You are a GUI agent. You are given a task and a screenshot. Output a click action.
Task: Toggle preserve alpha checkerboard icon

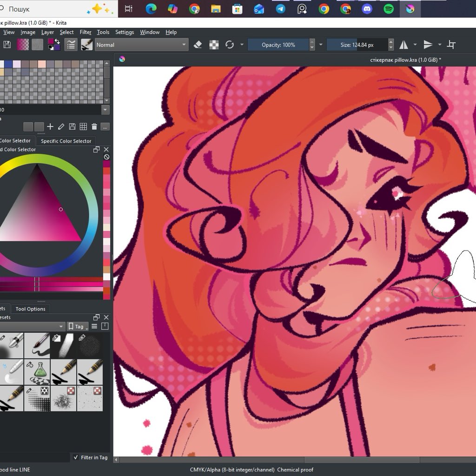(214, 45)
